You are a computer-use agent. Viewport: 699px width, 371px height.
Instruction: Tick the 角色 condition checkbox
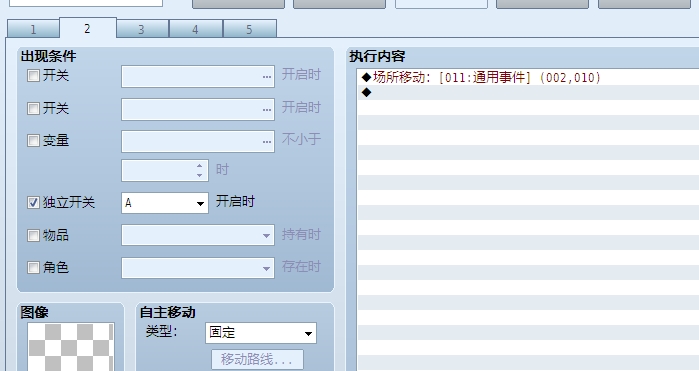point(33,268)
